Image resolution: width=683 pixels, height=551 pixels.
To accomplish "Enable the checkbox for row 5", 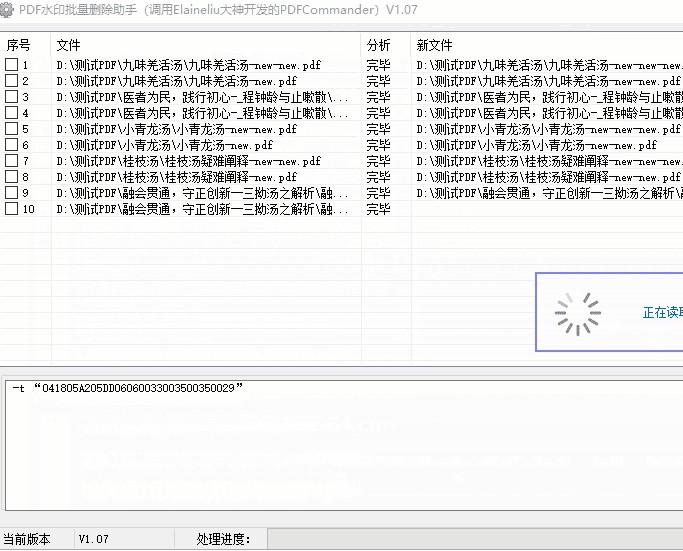I will click(12, 129).
